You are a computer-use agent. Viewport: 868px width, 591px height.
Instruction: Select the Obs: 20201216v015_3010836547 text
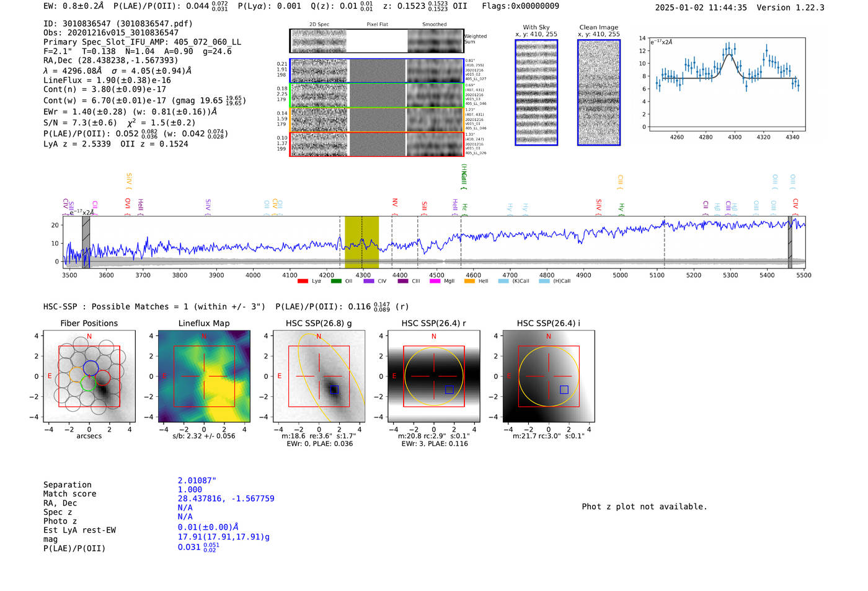(x=111, y=33)
